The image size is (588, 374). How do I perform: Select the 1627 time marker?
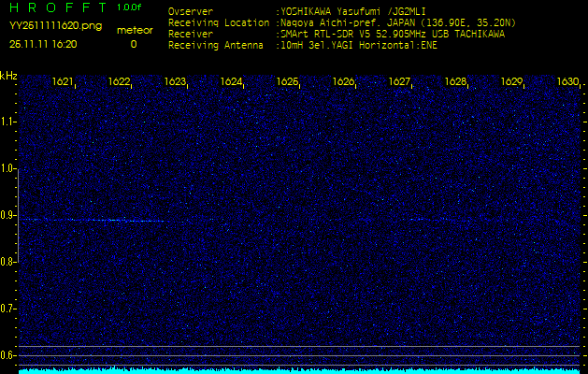[x=400, y=82]
